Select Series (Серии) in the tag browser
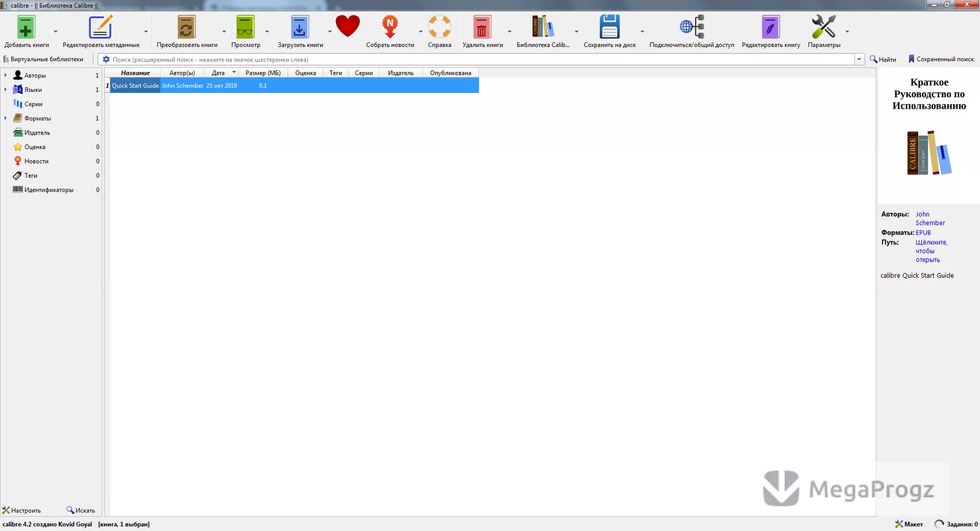 click(33, 104)
